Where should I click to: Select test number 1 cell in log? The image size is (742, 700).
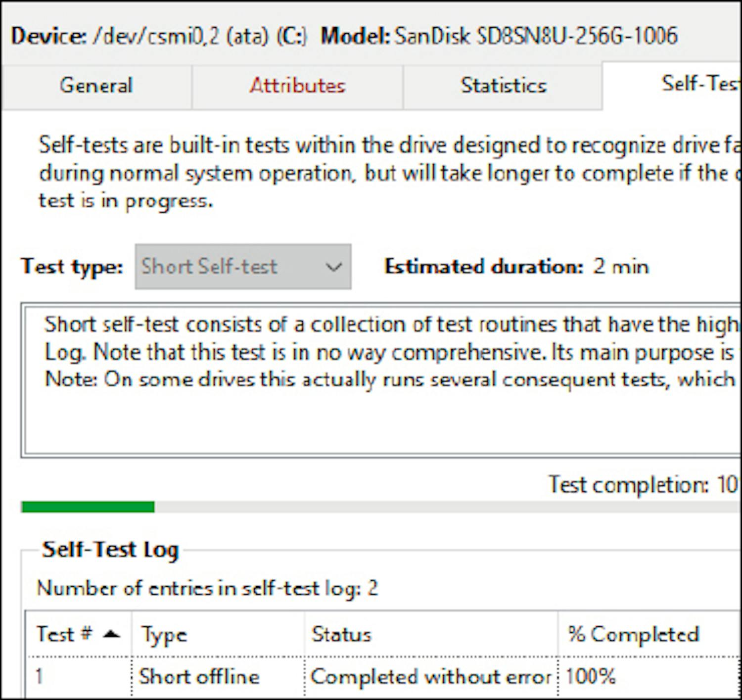pyautogui.click(x=40, y=676)
